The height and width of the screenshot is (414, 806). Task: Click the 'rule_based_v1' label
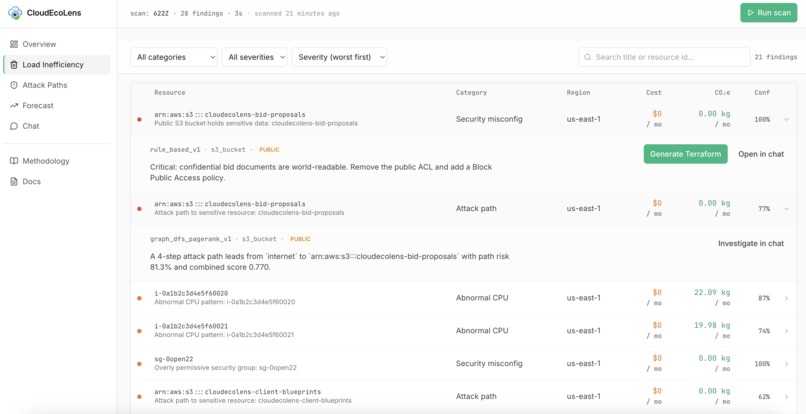[175, 150]
